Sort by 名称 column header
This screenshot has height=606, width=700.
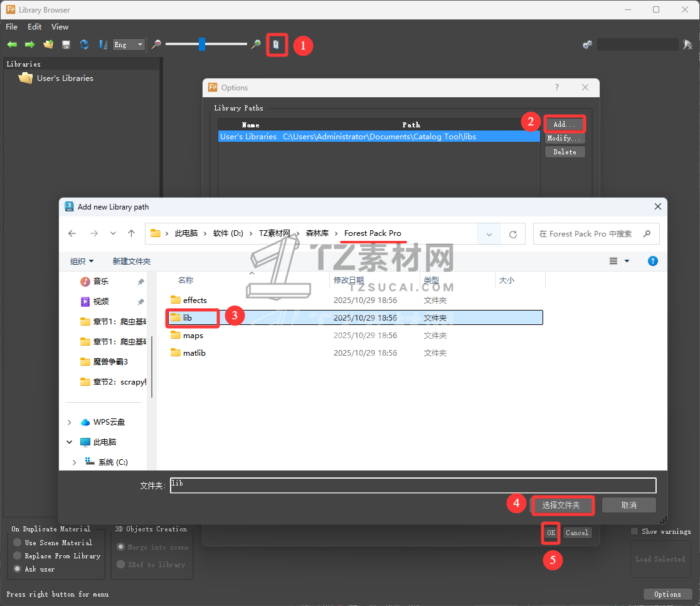coord(185,280)
